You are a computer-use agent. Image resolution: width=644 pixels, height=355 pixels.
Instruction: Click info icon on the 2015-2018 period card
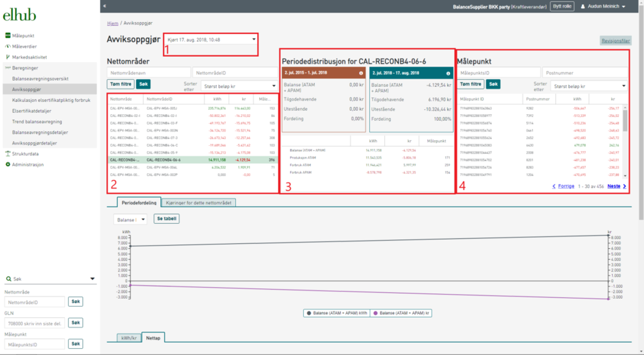click(x=361, y=73)
